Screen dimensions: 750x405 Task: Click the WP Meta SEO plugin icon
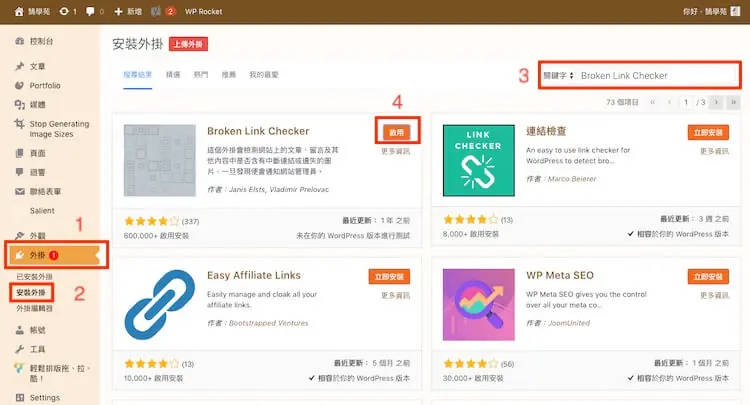[x=479, y=305]
